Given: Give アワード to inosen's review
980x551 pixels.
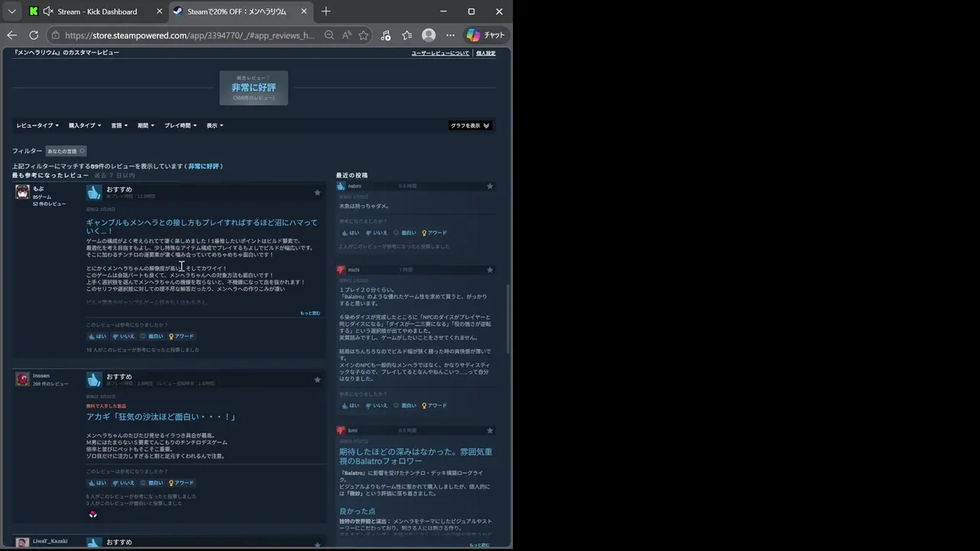Looking at the screenshot, I should pos(181,483).
